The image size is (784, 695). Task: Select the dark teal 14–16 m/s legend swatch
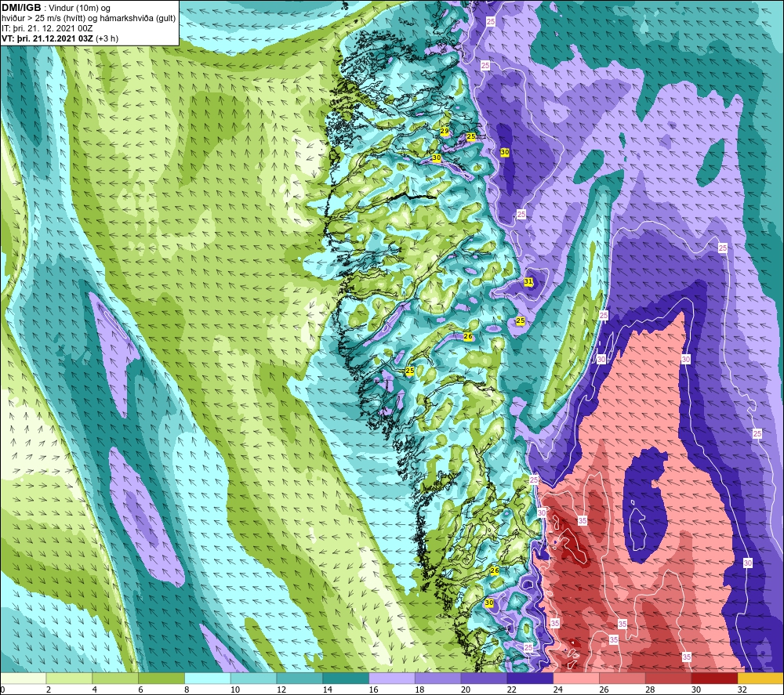(x=346, y=678)
